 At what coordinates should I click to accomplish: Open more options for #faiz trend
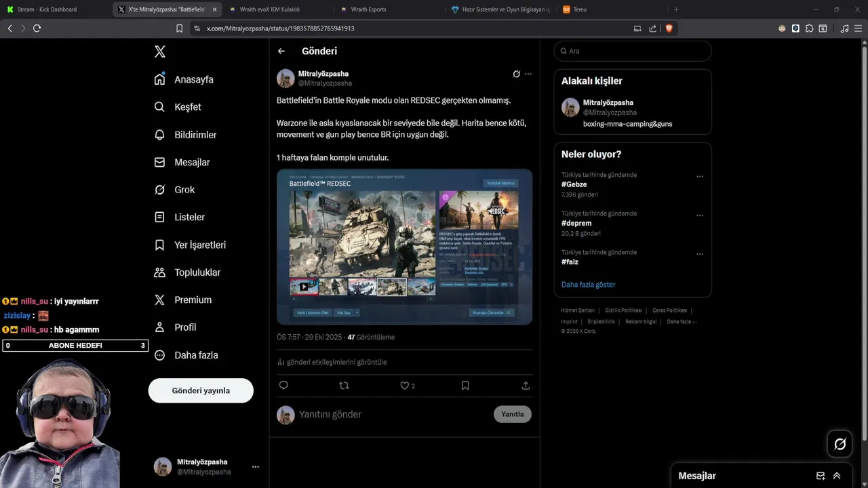pos(700,254)
